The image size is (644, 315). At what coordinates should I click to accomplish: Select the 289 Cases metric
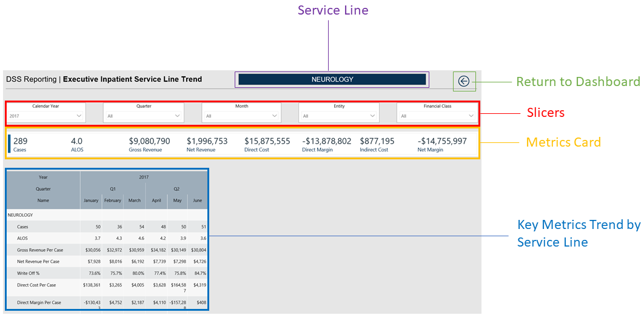pos(21,144)
